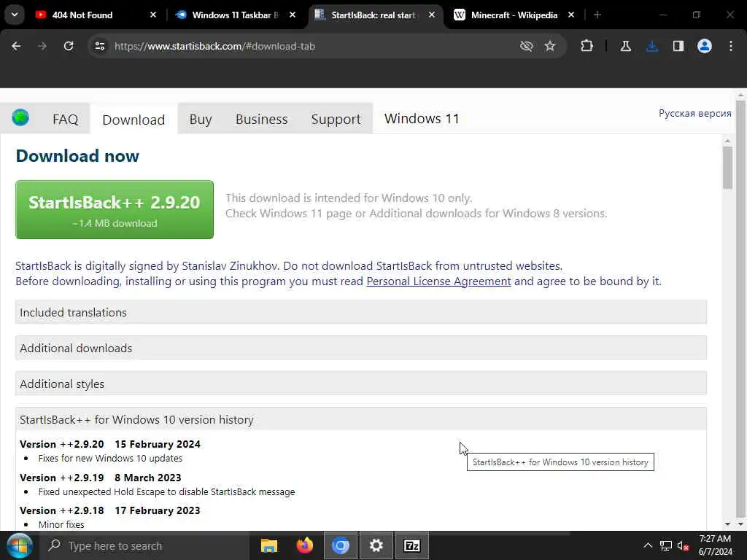This screenshot has width=747, height=560.
Task: Click the network tray icon
Action: pyautogui.click(x=666, y=545)
